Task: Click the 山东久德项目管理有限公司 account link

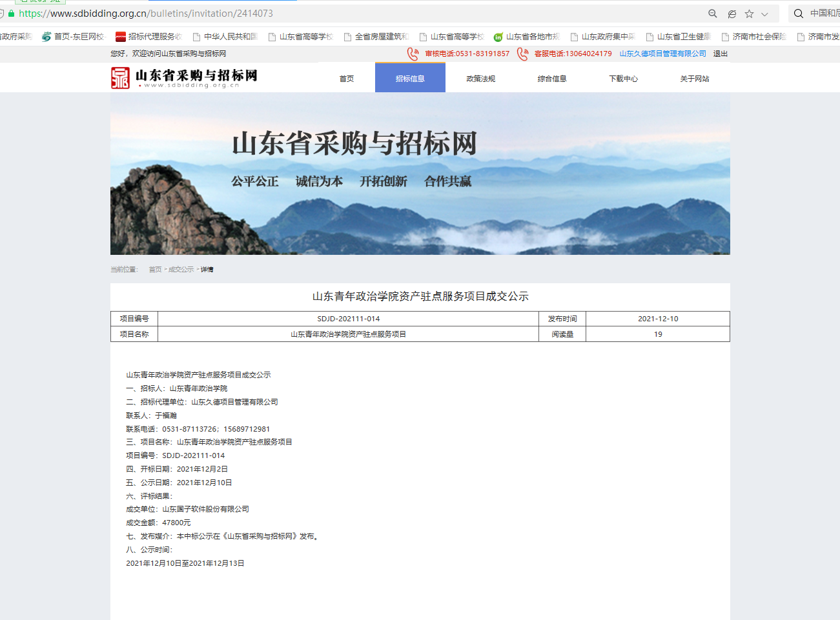Action: tap(662, 54)
